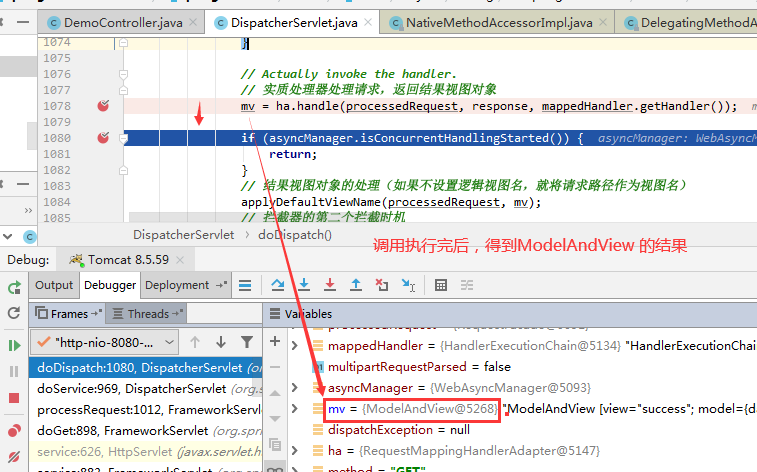Click the doDispatch() breadcrumb

pos(294,235)
